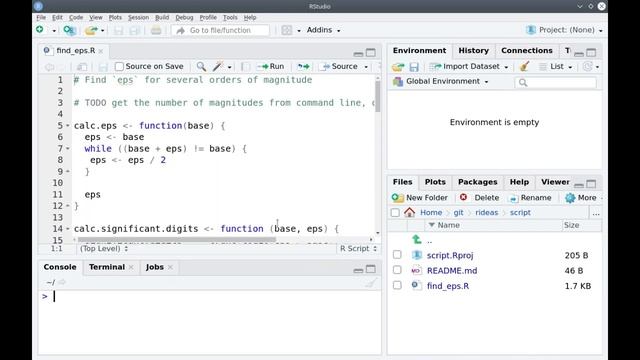Open the Project (None) dropdown
Screen dimensions: 640x360
click(x=564, y=30)
